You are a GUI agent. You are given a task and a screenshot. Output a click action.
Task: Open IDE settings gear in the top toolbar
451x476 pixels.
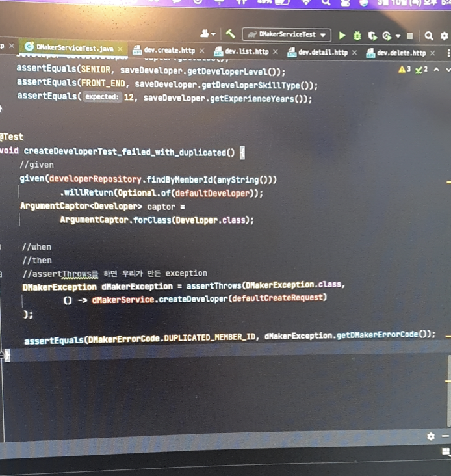pyautogui.click(x=445, y=36)
